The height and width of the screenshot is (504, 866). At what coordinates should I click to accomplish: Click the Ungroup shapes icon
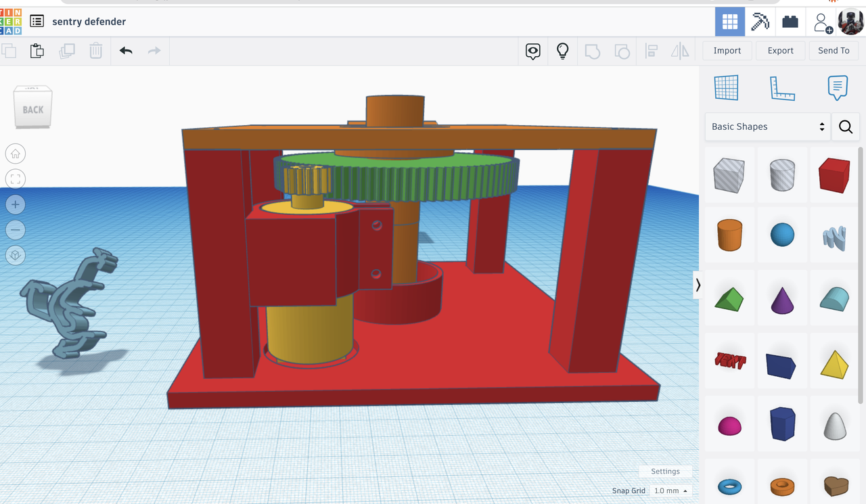point(622,51)
